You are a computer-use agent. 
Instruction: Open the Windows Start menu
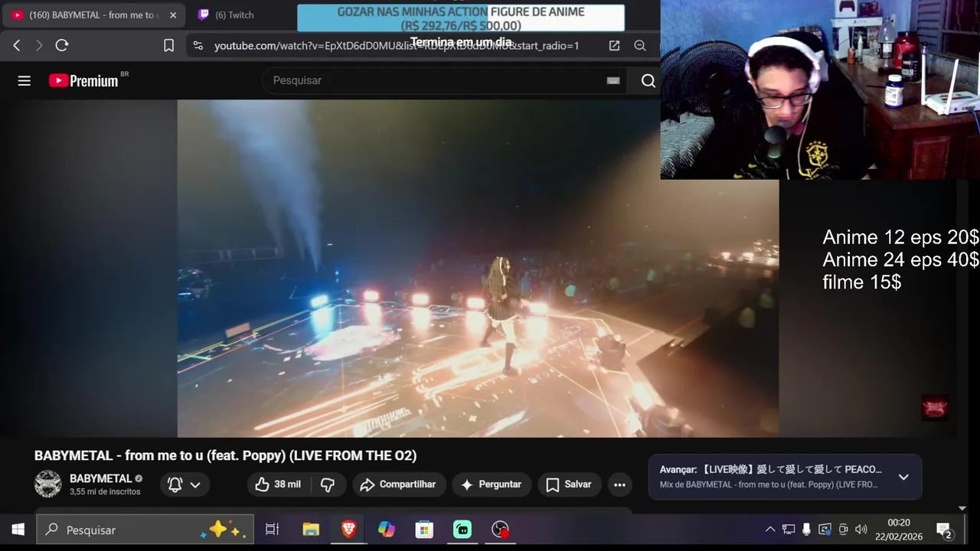click(18, 530)
